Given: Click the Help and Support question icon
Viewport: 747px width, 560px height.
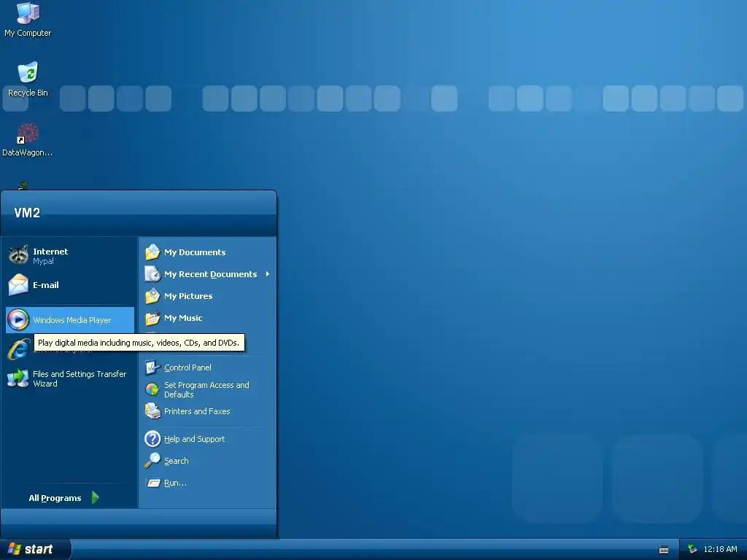Looking at the screenshot, I should 152,438.
